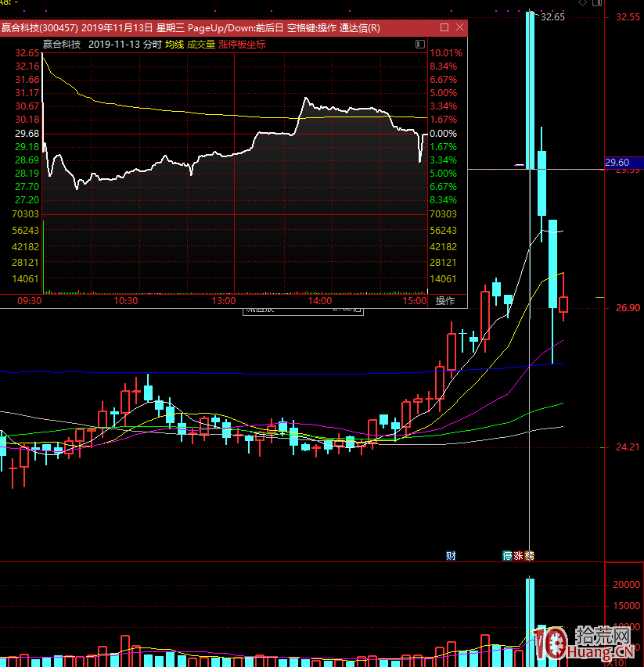Click the 榜 leaderboard event marker

click(x=529, y=556)
